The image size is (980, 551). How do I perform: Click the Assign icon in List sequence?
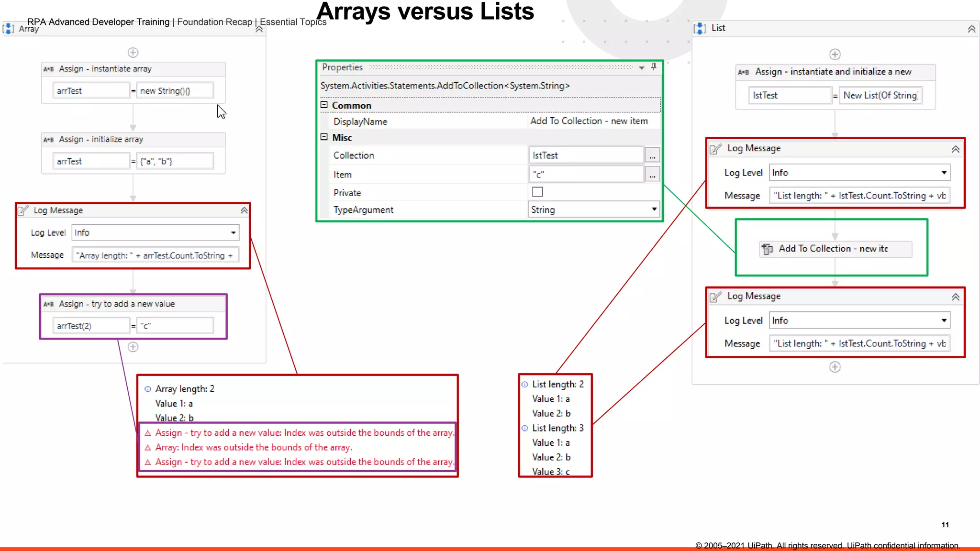pyautogui.click(x=744, y=72)
